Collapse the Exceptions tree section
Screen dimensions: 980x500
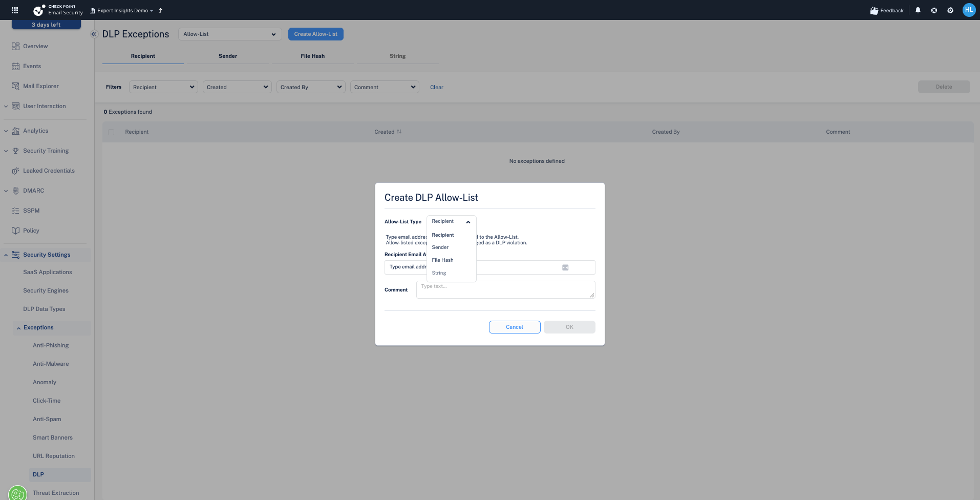[18, 328]
